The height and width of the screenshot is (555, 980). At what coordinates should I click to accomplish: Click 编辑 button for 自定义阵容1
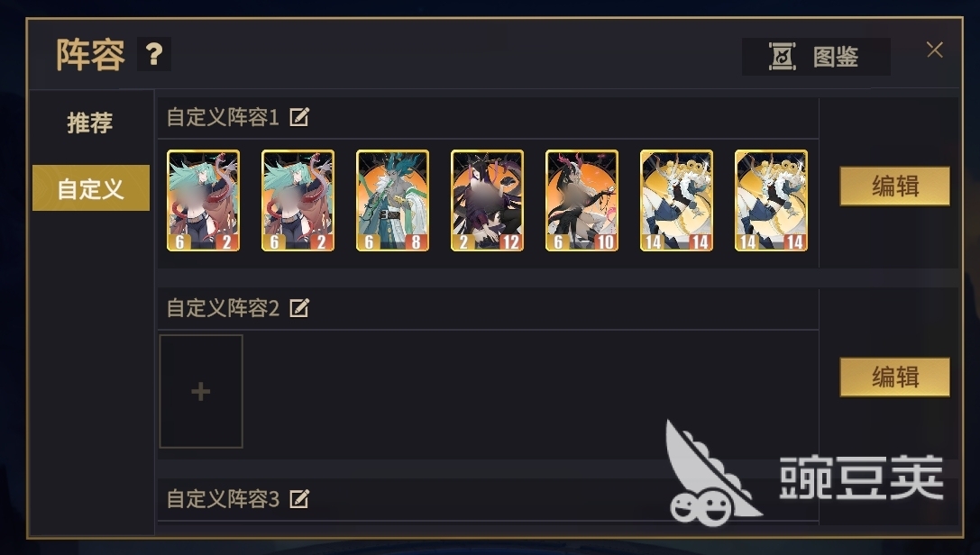click(x=894, y=186)
